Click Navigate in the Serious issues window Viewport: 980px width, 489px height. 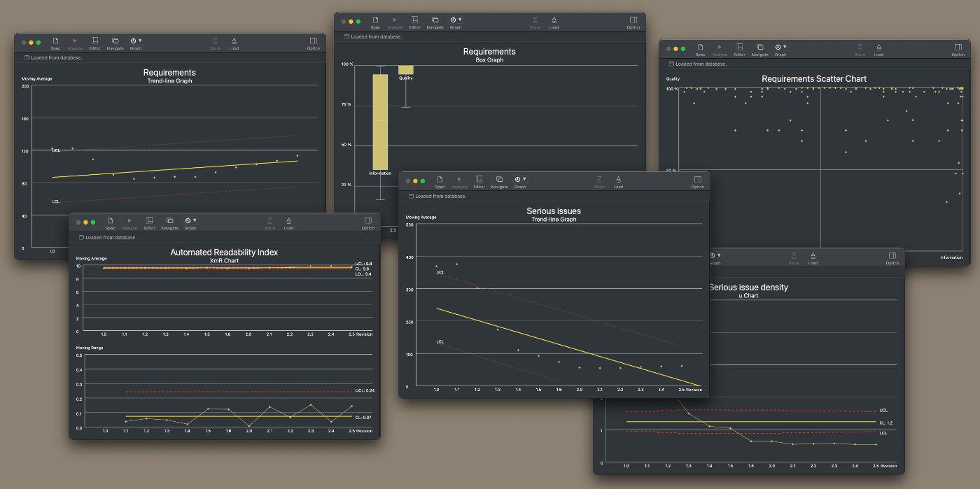pos(499,182)
